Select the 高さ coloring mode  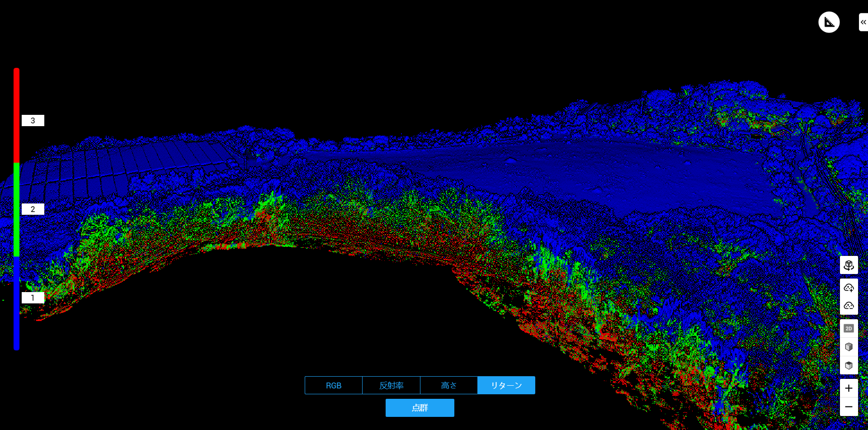click(x=449, y=385)
